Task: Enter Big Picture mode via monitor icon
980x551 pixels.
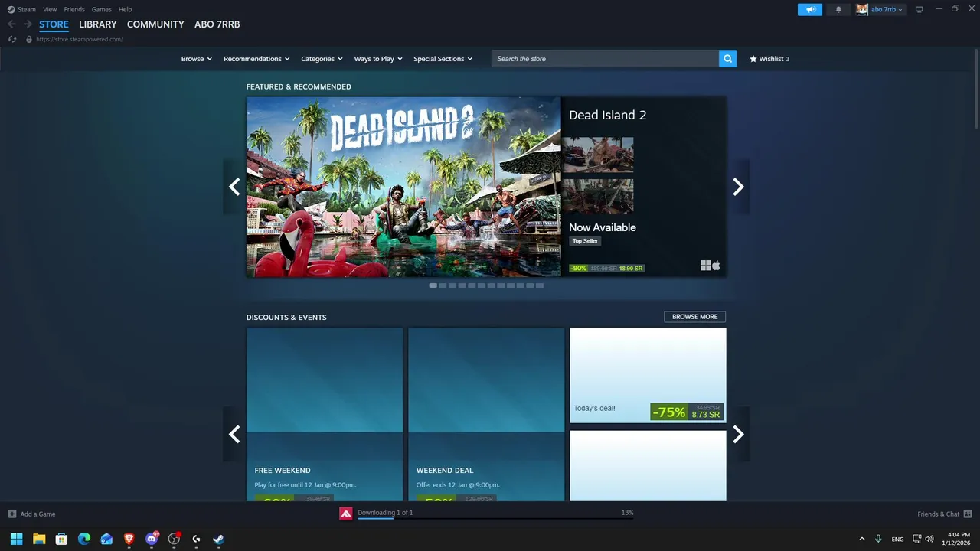Action: (920, 9)
